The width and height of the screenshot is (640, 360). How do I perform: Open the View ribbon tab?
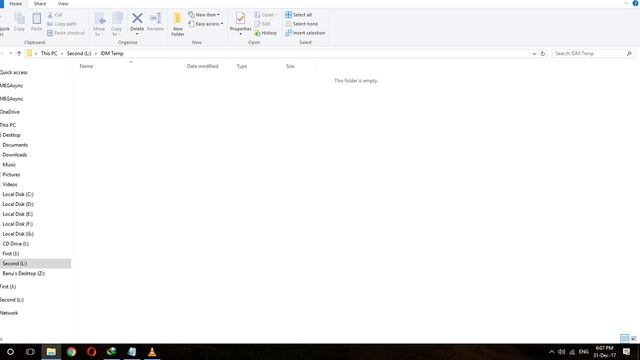click(x=63, y=4)
